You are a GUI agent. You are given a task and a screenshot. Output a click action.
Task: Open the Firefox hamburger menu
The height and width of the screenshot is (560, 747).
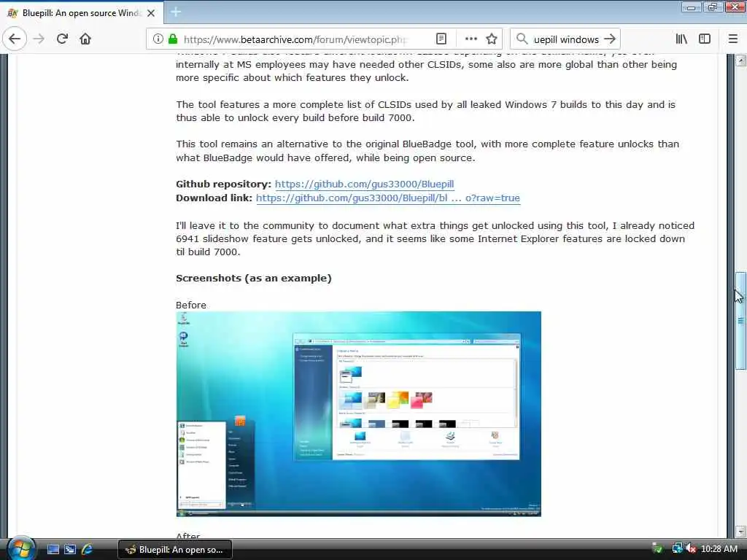[x=733, y=39]
